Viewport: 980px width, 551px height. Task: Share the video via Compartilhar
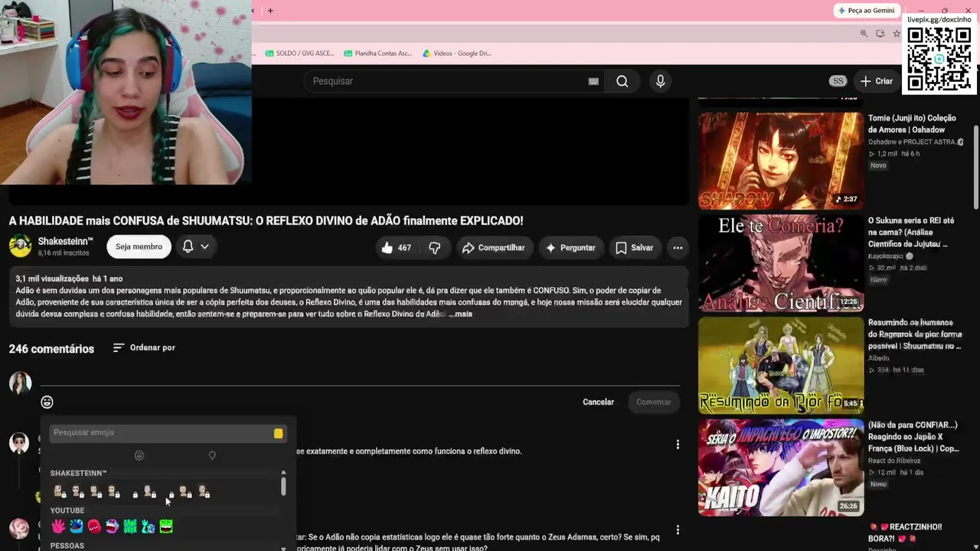click(x=494, y=247)
